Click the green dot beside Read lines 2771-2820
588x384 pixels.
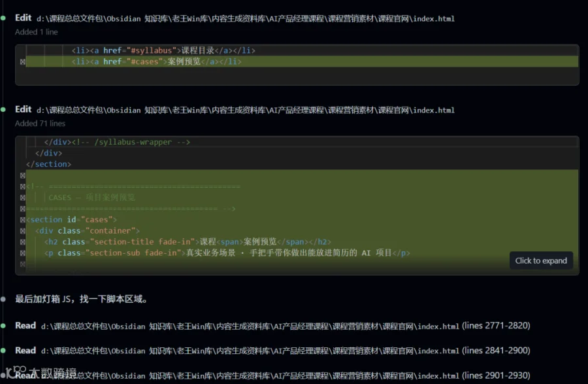tap(3, 326)
